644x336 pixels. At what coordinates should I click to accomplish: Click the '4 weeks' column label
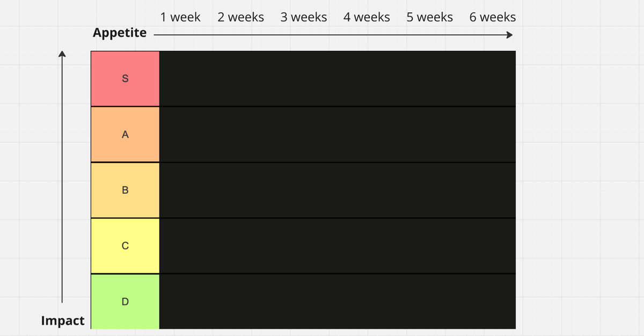(367, 17)
